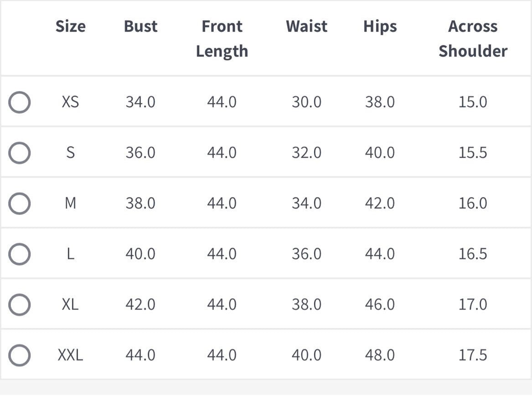This screenshot has width=532, height=398.
Task: Click the XXL row shoulder value 17.5
Action: [x=473, y=355]
